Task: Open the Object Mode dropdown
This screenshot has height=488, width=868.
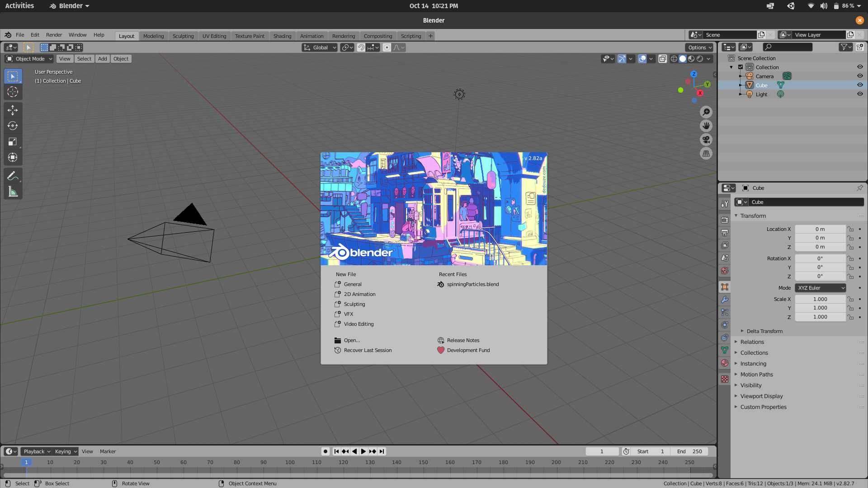Action: pos(29,59)
